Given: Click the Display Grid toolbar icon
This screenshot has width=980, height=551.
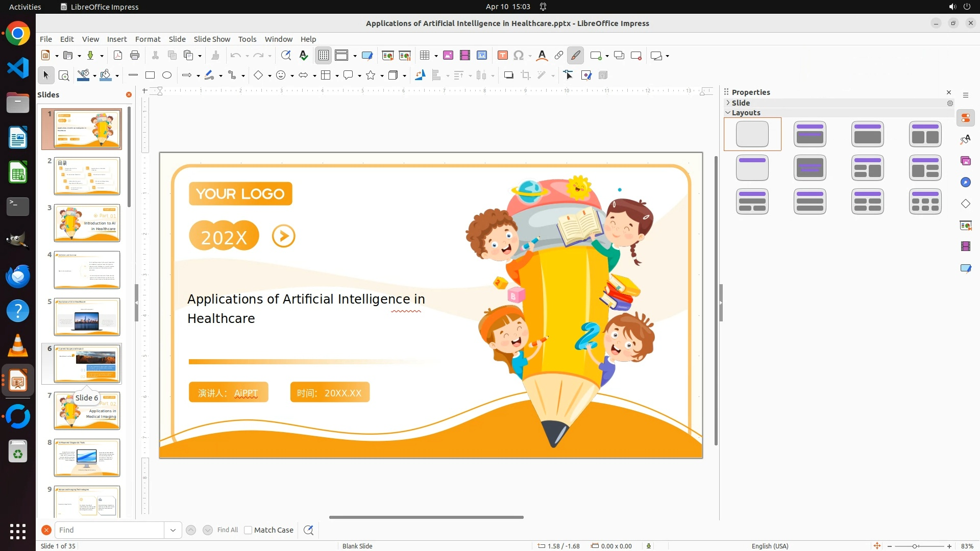Looking at the screenshot, I should click(324, 56).
